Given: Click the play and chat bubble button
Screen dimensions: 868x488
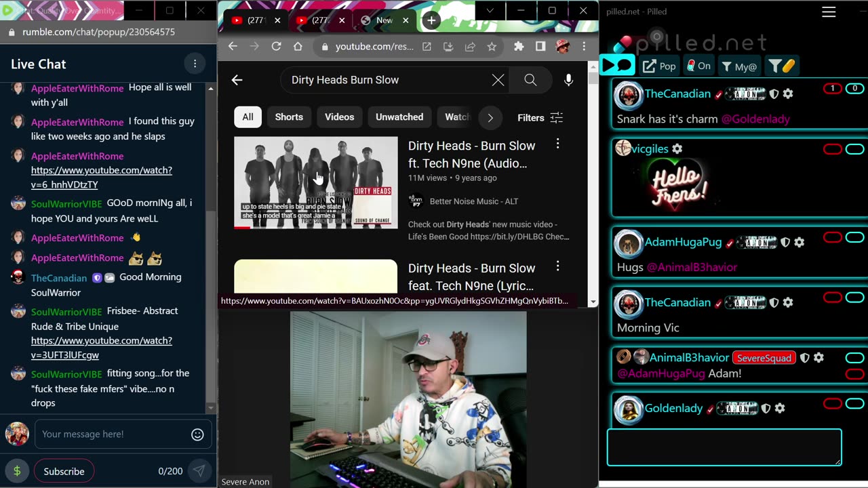Looking at the screenshot, I should coord(617,65).
